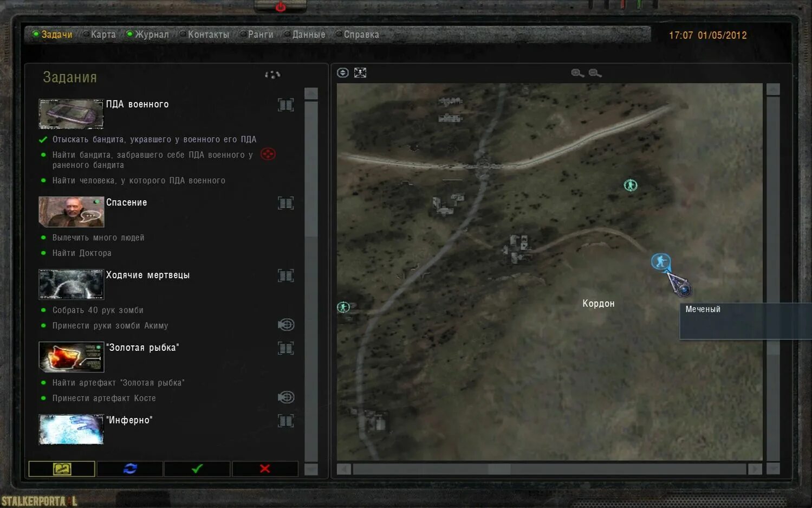812x508 pixels.
Task: Click the stalker marker on west map edge
Action: pos(343,307)
